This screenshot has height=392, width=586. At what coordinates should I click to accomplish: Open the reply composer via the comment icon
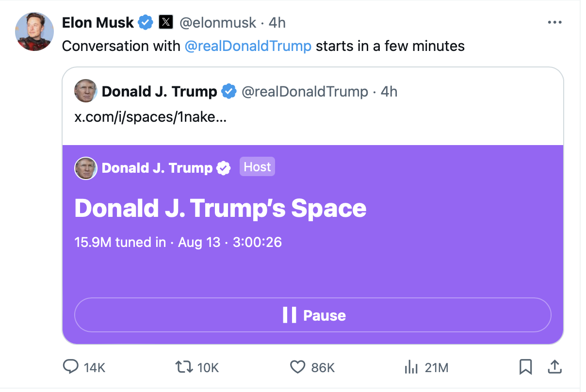(70, 367)
